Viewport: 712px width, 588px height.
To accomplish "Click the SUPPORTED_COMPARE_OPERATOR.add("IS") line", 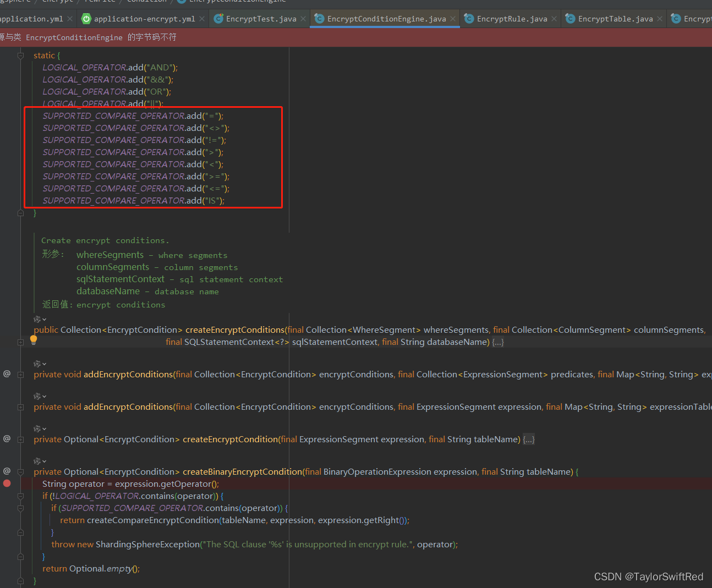I will 134,200.
